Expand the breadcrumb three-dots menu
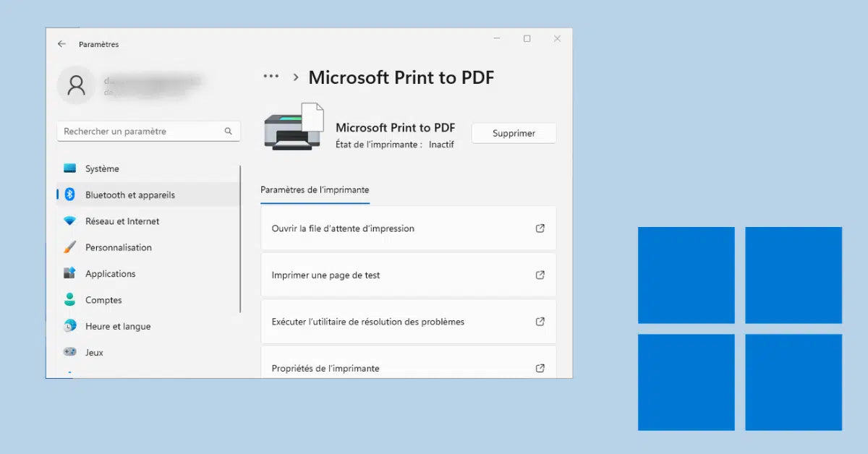This screenshot has width=868, height=454. [x=271, y=77]
